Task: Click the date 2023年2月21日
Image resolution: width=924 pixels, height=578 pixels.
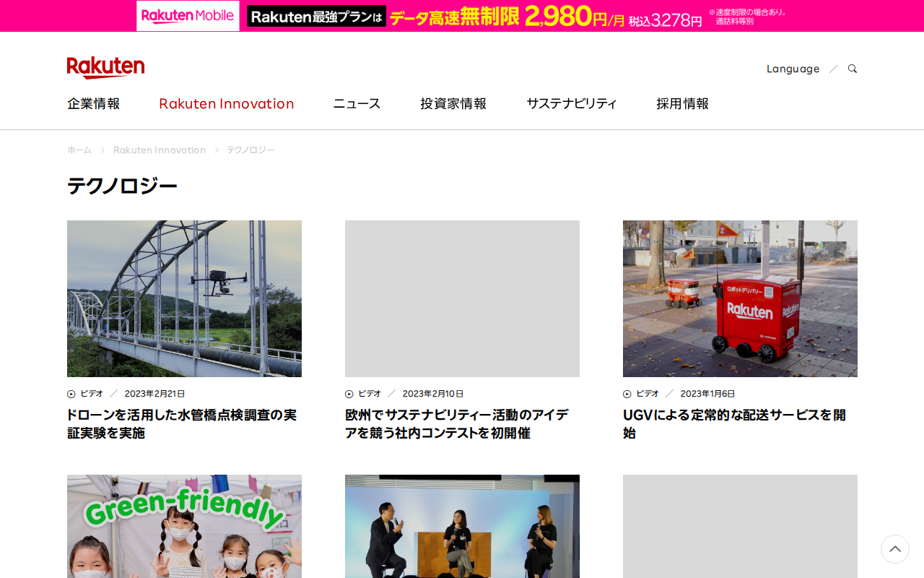Action: tap(155, 394)
